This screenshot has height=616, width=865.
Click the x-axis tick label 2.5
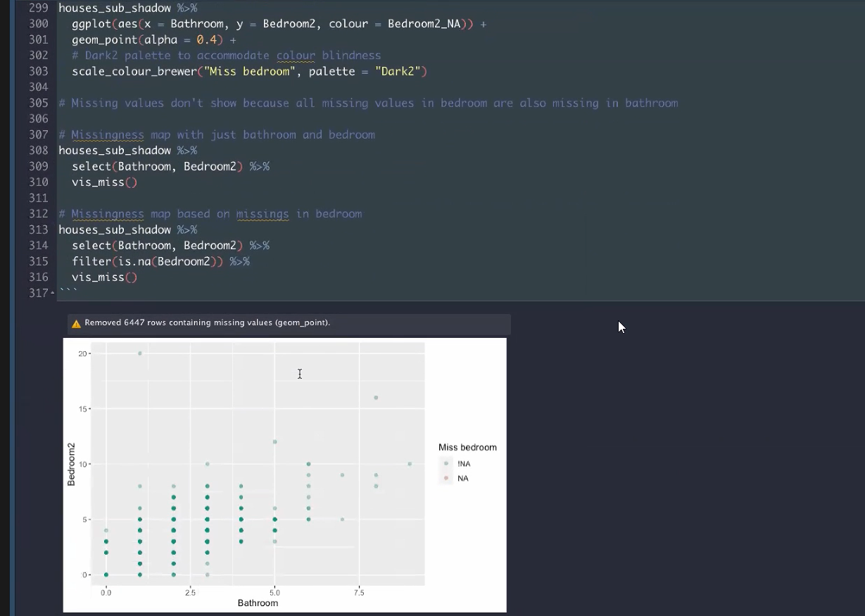point(190,593)
